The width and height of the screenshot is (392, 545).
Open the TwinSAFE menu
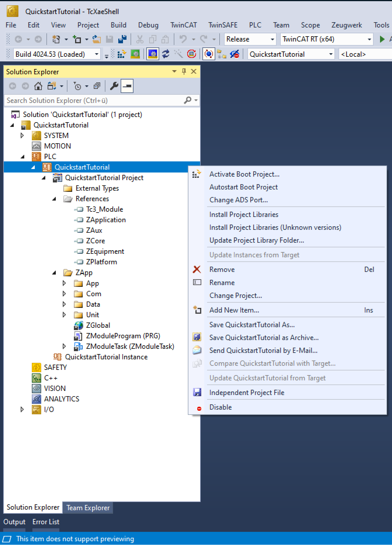223,25
